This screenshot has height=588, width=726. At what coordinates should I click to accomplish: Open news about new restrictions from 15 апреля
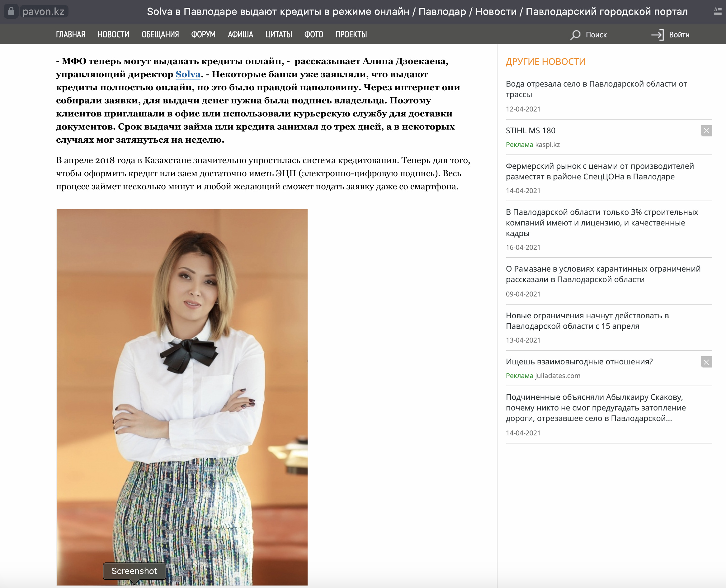pyautogui.click(x=587, y=321)
